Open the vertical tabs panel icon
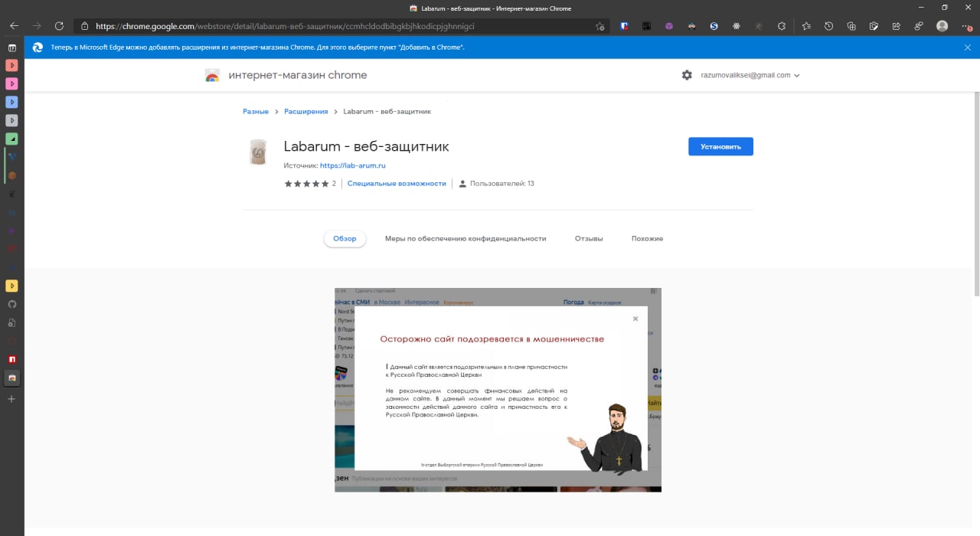 (11, 47)
